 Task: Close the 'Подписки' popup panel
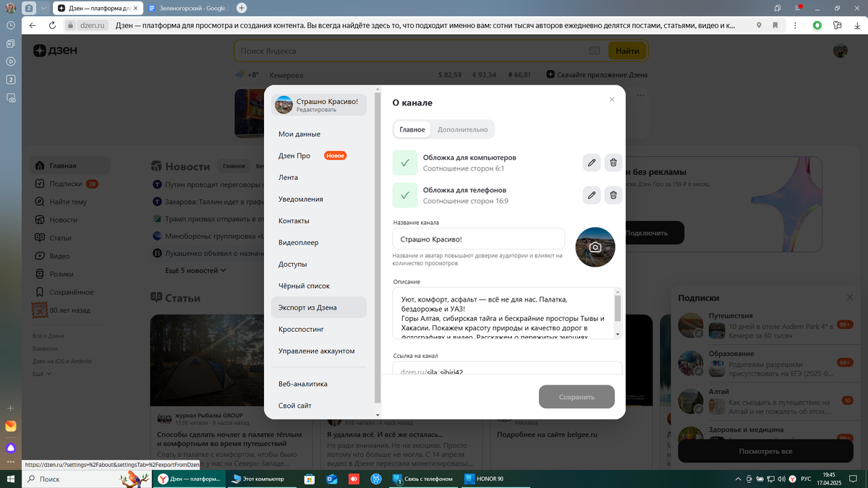[850, 298]
